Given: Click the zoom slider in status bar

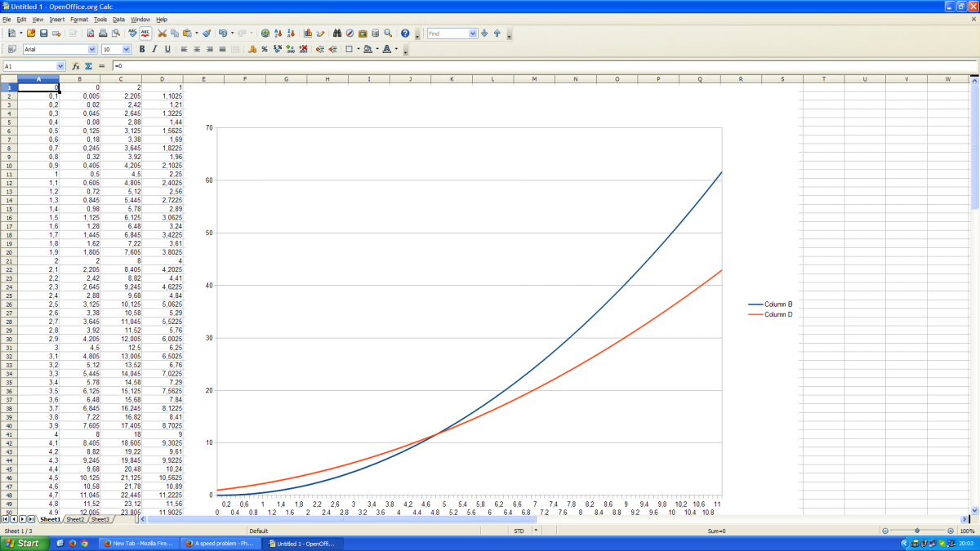Looking at the screenshot, I should tap(917, 531).
